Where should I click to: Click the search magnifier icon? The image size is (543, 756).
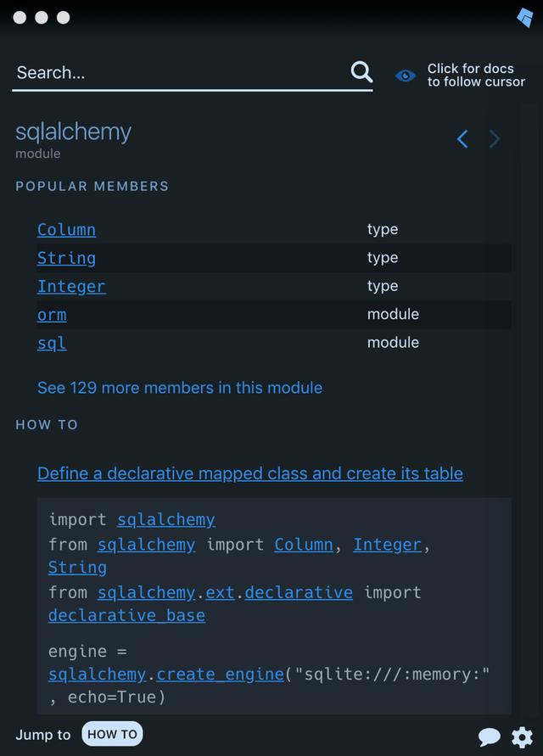(361, 72)
